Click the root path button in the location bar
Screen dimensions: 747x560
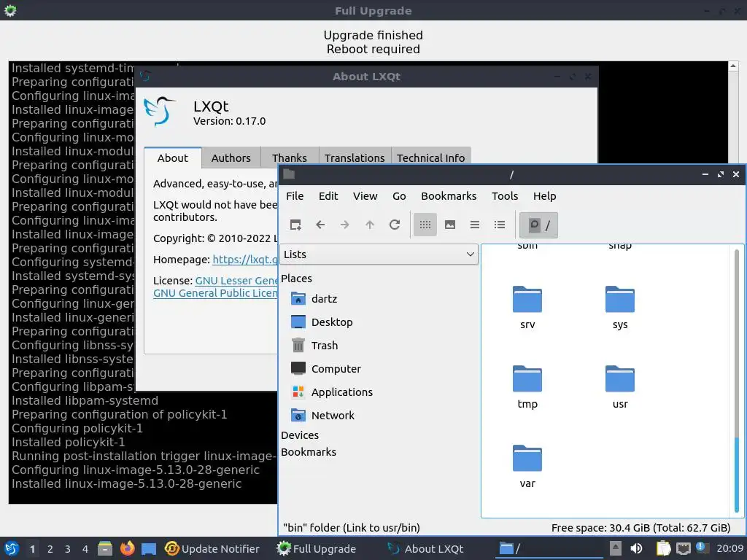click(x=538, y=225)
